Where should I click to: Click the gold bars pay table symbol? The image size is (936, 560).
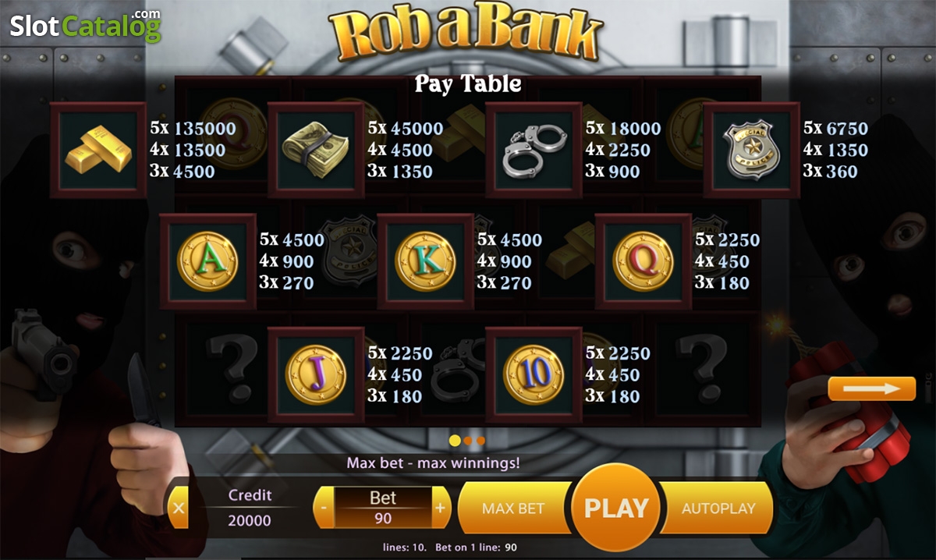tap(98, 150)
